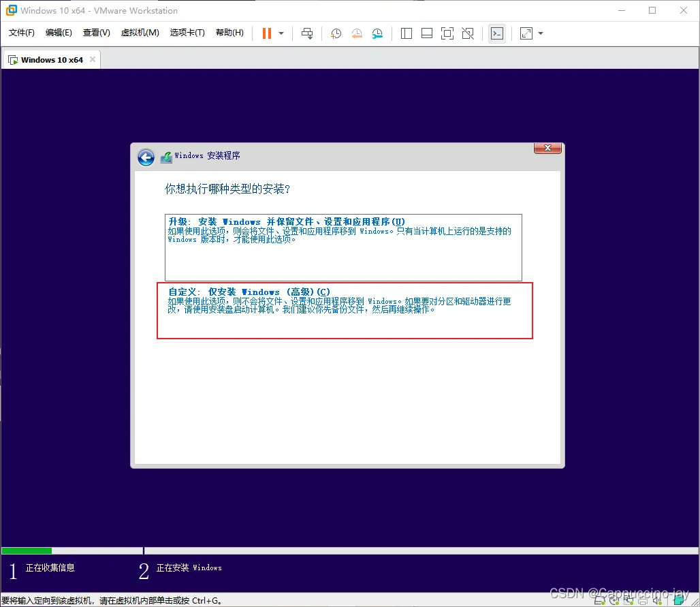The image size is (700, 607).
Task: Toggle the library sidebar panel
Action: 407,33
